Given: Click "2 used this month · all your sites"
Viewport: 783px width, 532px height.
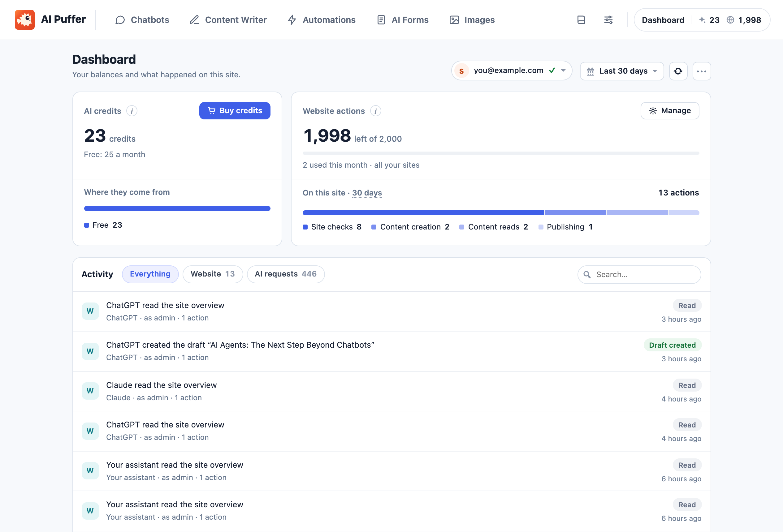Looking at the screenshot, I should click(361, 165).
